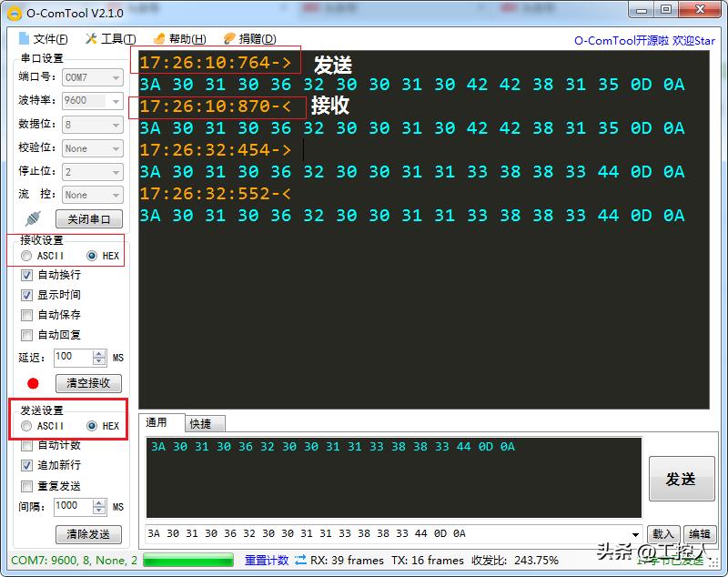Uncheck the 自动换行 option
The height and width of the screenshot is (577, 728).
(27, 275)
